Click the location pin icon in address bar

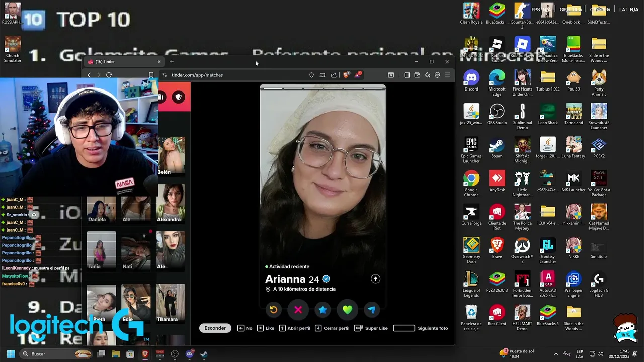click(x=311, y=75)
